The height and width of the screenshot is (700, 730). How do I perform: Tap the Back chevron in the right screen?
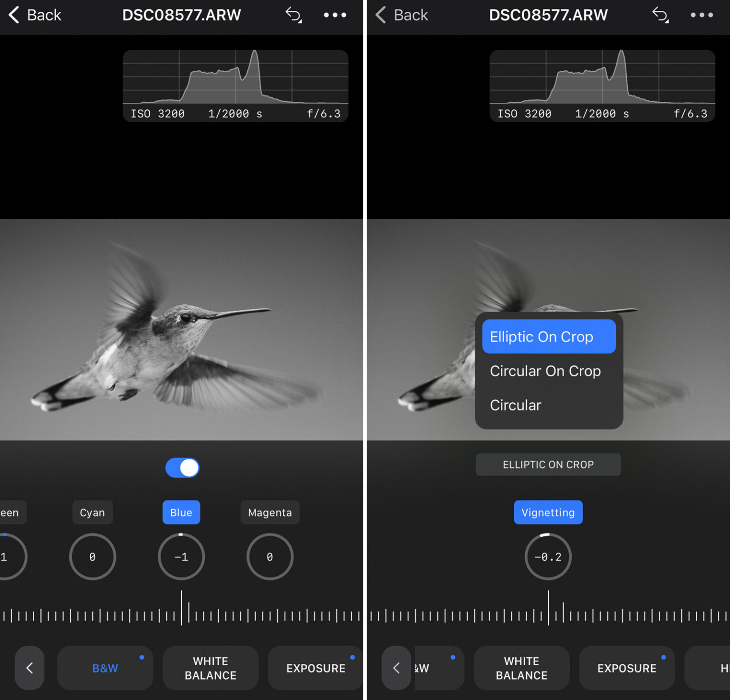click(381, 15)
